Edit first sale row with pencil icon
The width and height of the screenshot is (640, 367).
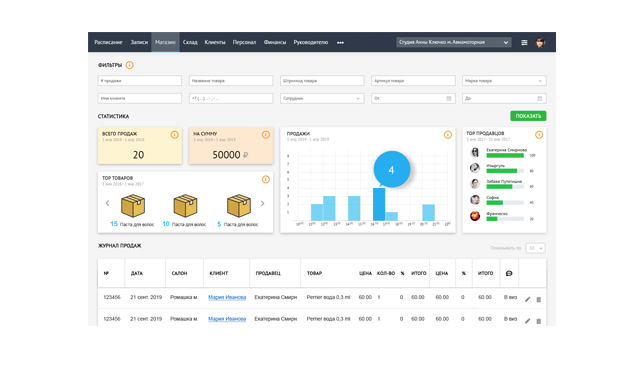coord(527,300)
